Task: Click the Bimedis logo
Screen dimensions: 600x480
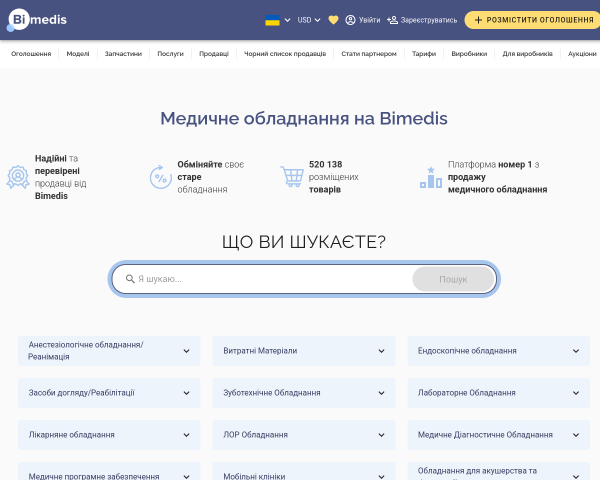Action: point(37,20)
